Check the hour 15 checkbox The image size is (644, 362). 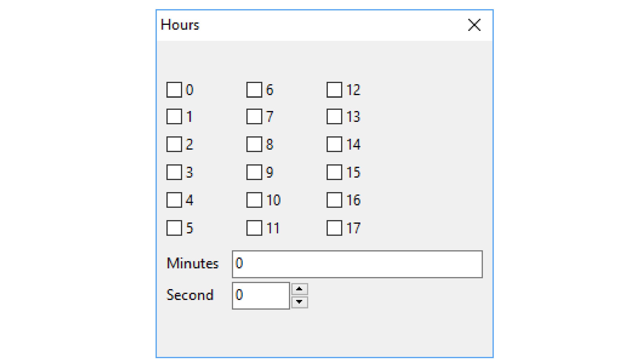coord(334,172)
